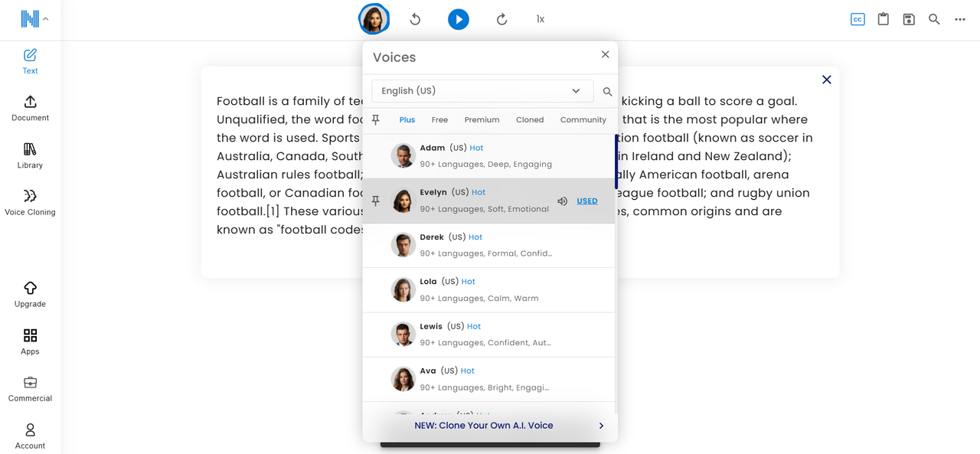Open NEW: Clone Your Own A.I. Voice
The height and width of the screenshot is (454, 980).
click(490, 426)
